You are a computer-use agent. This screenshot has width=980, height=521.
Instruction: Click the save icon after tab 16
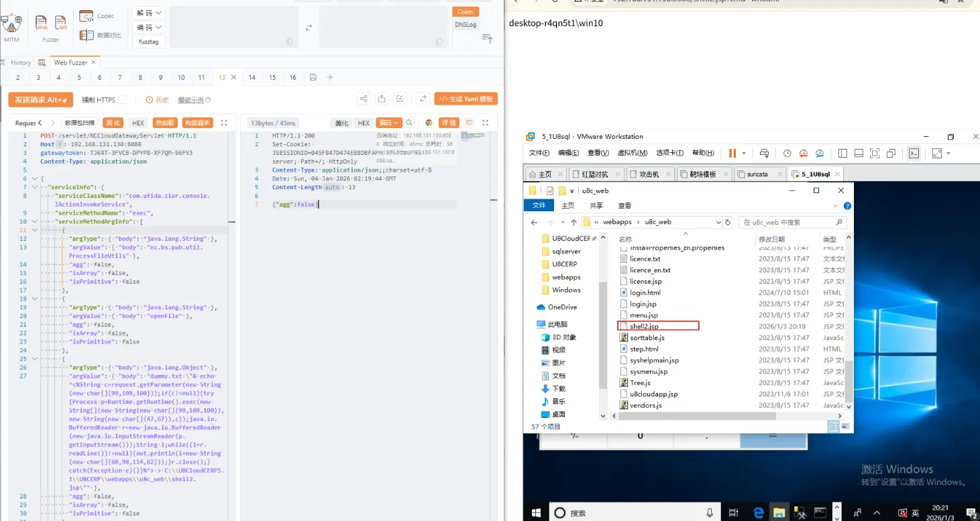point(313,78)
